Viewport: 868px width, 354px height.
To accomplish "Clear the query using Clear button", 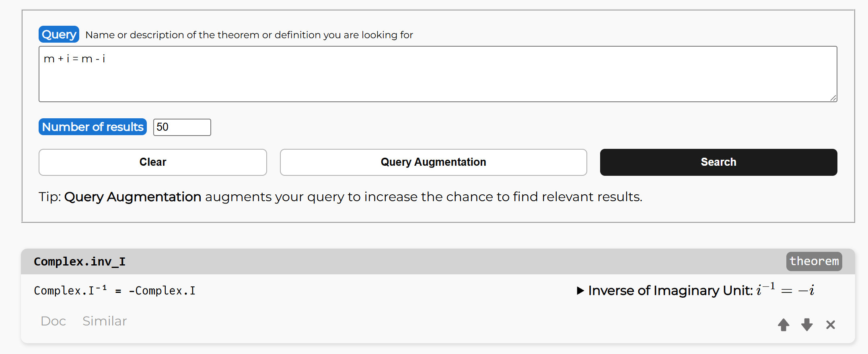I will click(152, 162).
